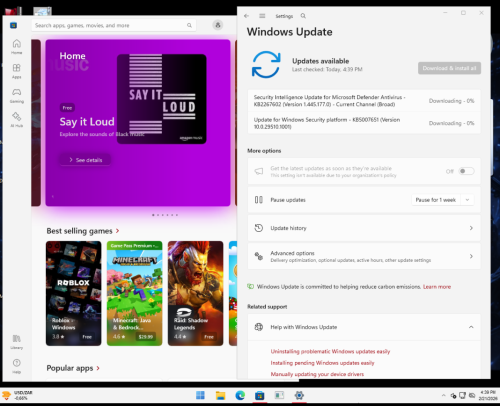Open Minecraft Java & Bedrock game card
Viewport: 500px width, 406px height.
point(134,293)
